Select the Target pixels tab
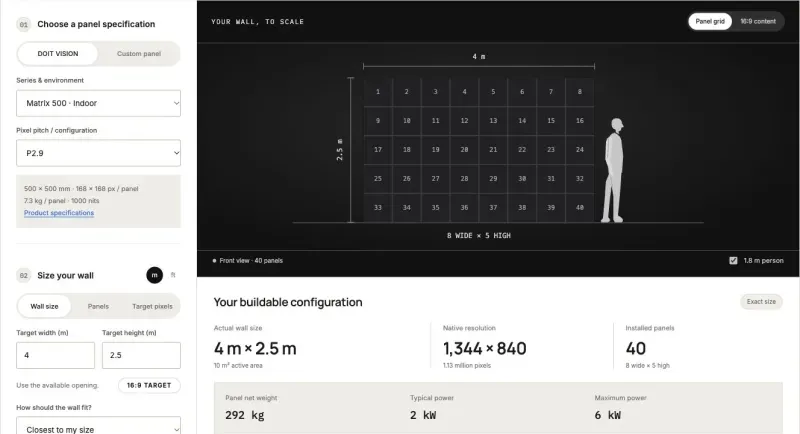The height and width of the screenshot is (434, 800). (152, 307)
